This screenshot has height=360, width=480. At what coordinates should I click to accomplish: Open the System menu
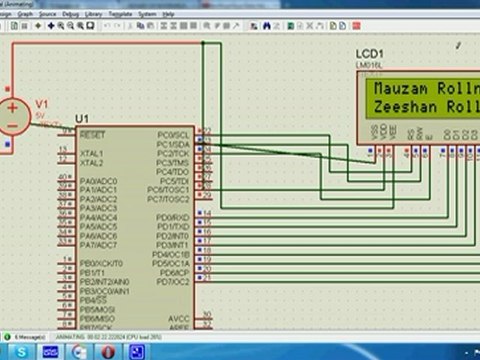[147, 14]
